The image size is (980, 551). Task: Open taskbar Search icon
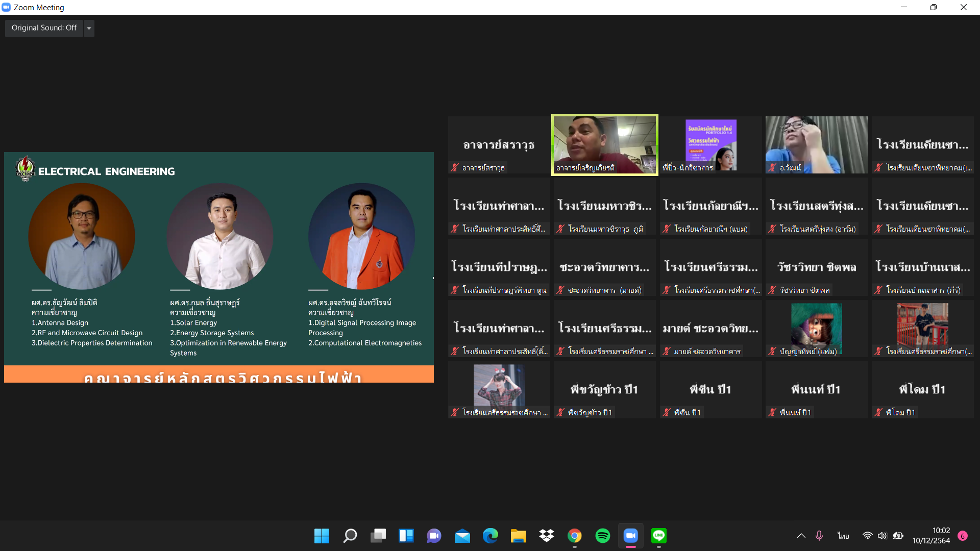tap(350, 536)
